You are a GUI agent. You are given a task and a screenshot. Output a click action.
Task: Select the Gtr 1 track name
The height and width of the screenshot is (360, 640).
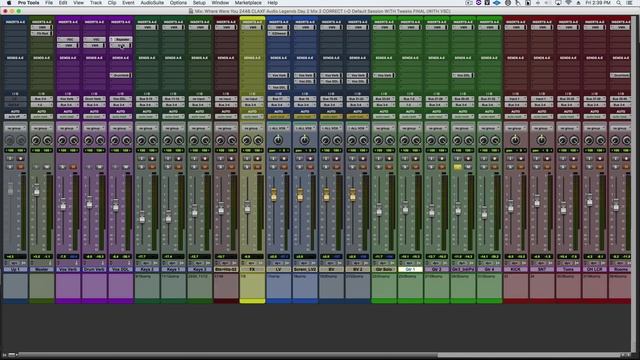click(x=410, y=269)
